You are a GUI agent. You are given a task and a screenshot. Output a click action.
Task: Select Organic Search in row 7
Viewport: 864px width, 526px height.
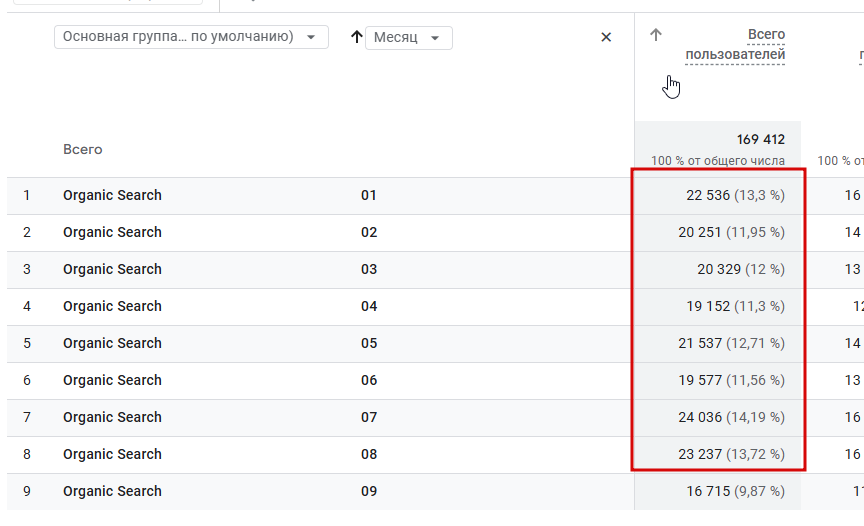[112, 417]
